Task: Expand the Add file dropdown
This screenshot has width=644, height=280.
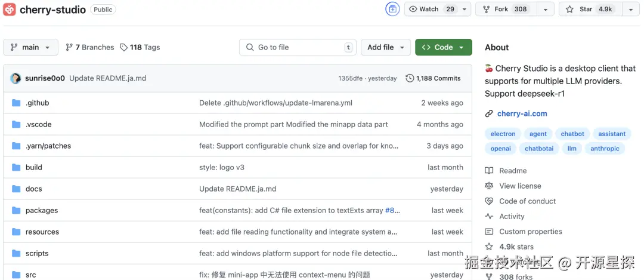Action: [x=386, y=47]
